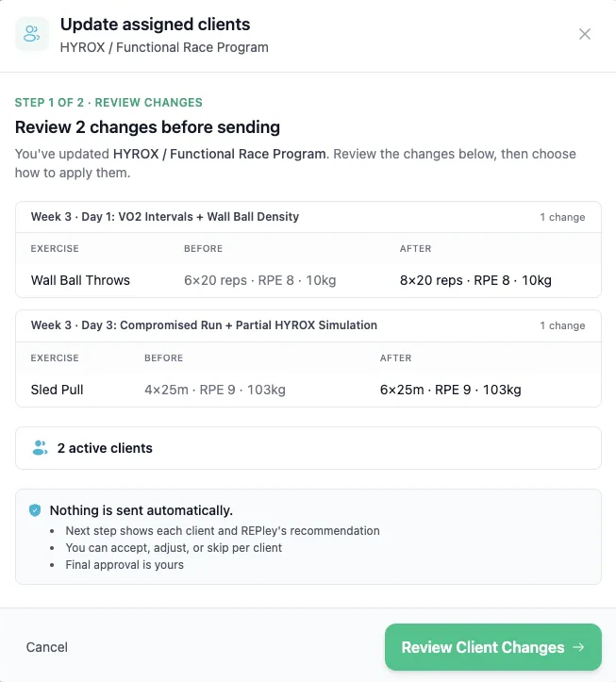Click the bullet 'Final approval is yours'
Screen dimensions: 616x682
[x=125, y=565]
